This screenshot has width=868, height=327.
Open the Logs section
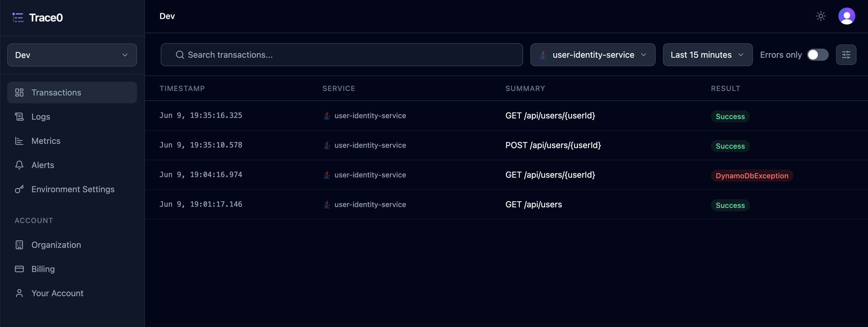pos(72,117)
